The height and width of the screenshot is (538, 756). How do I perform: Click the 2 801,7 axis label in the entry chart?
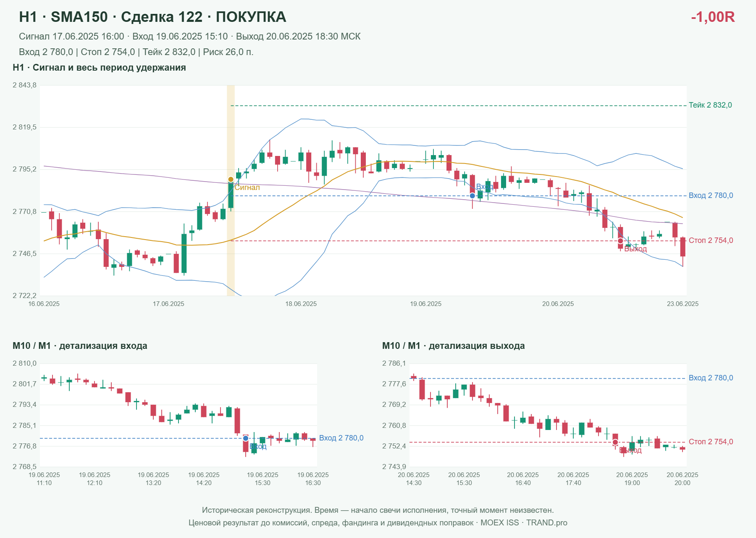click(x=24, y=384)
